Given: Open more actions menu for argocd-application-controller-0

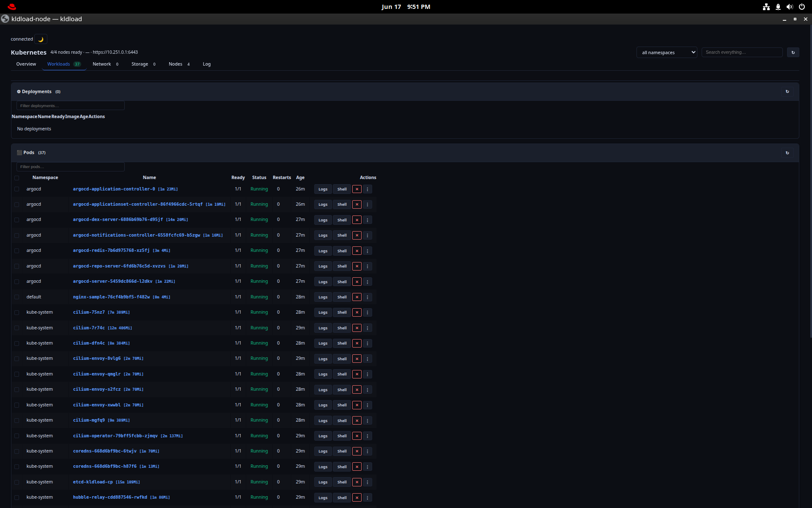Looking at the screenshot, I should click(368, 189).
